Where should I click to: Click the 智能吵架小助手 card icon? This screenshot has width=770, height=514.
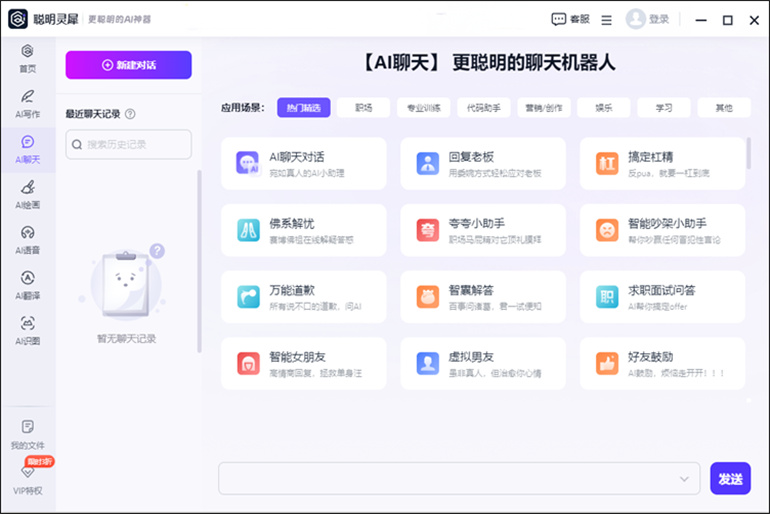coord(607,230)
